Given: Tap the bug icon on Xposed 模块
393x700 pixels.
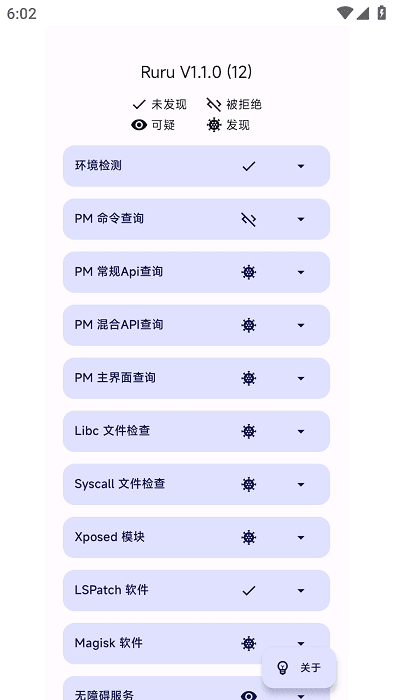Looking at the screenshot, I should [249, 538].
